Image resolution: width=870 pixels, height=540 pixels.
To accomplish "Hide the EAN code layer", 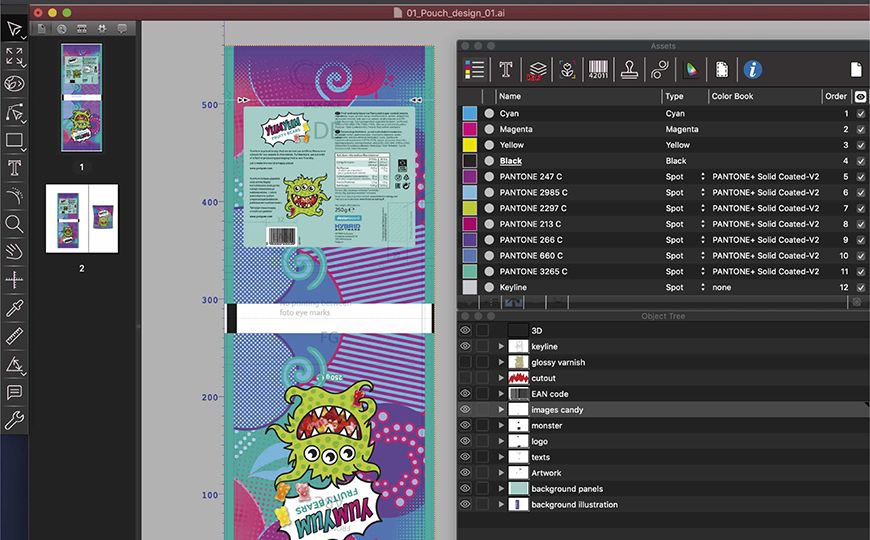I will coord(465,393).
